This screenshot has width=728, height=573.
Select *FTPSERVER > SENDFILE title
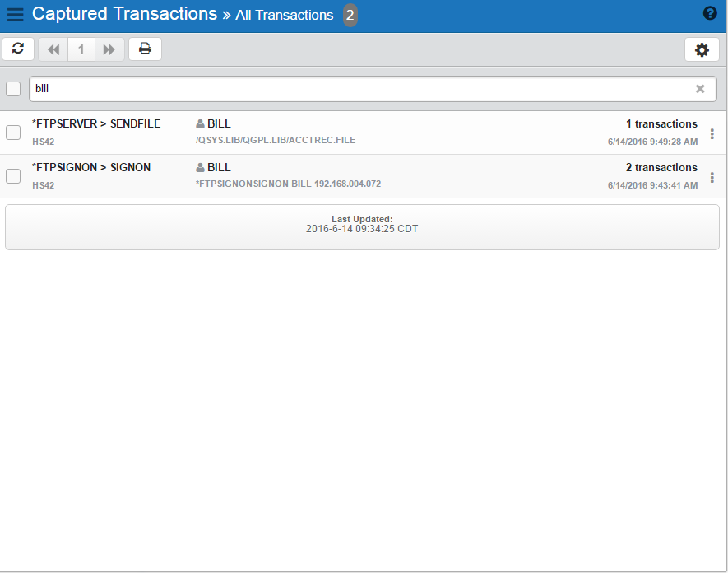96,124
